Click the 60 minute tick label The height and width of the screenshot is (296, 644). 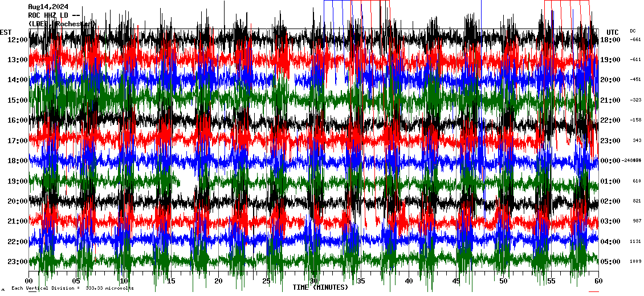point(598,281)
